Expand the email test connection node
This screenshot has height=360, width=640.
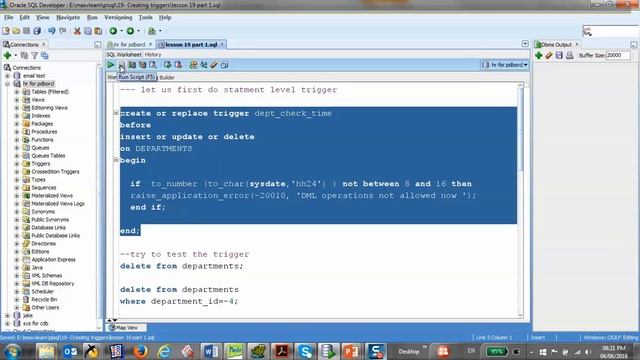tap(7, 76)
